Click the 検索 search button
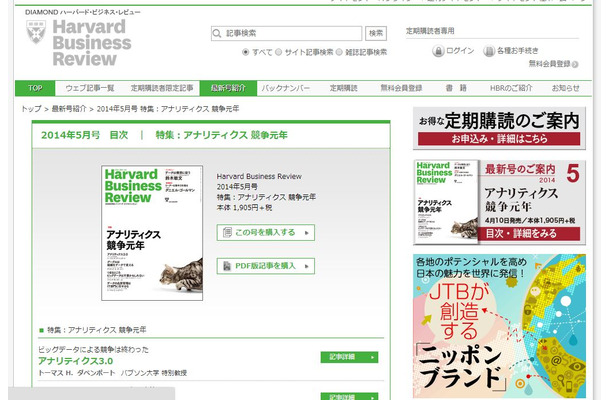The width and height of the screenshot is (610, 400). point(376,33)
